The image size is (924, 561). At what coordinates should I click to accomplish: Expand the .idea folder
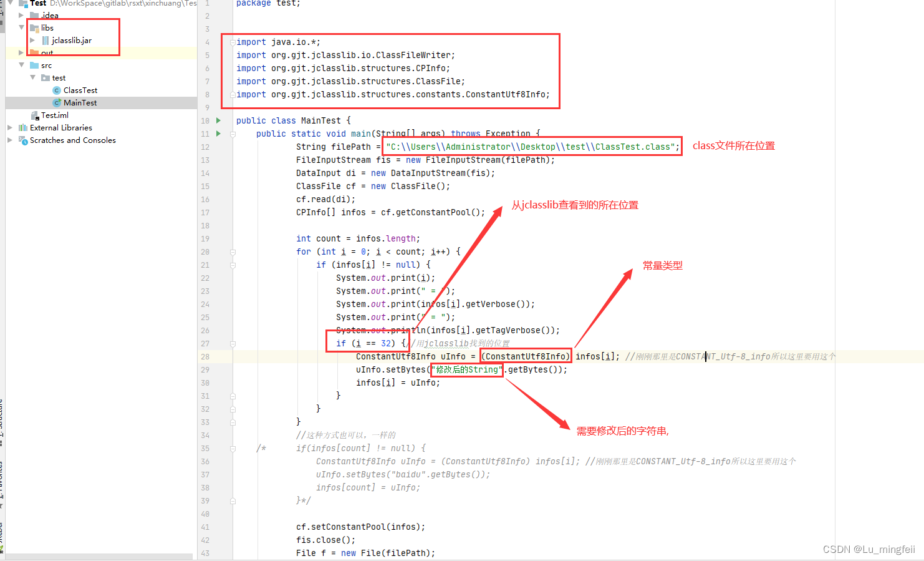click(x=21, y=15)
